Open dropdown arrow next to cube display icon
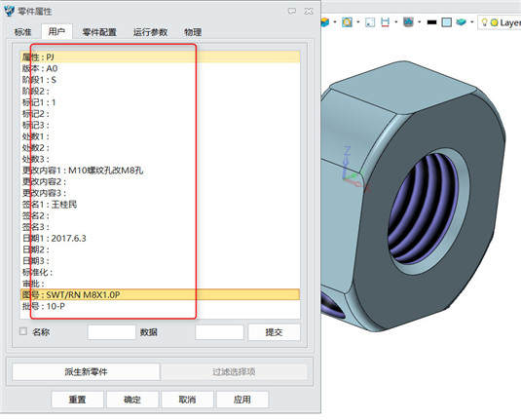 click(335, 22)
